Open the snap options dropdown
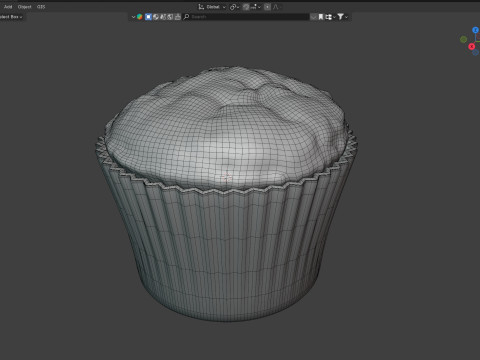This screenshot has height=360, width=480. point(256,7)
